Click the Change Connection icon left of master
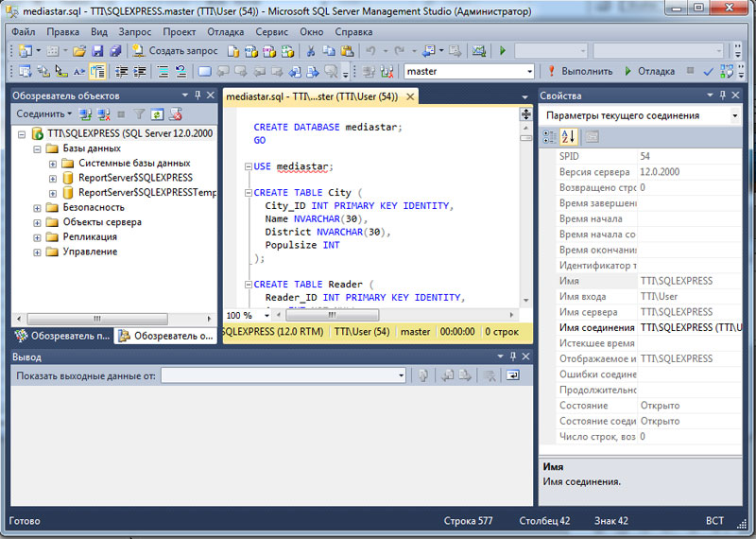Image resolution: width=756 pixels, height=539 pixels. pos(387,72)
